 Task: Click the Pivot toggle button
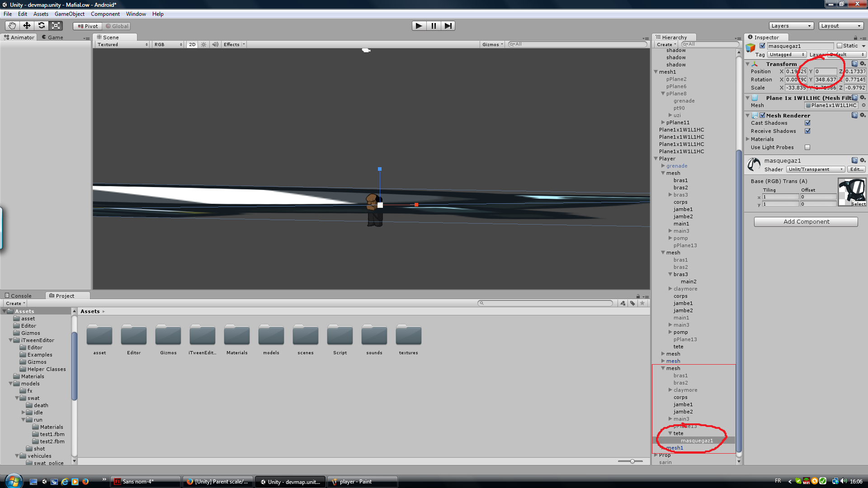[88, 26]
